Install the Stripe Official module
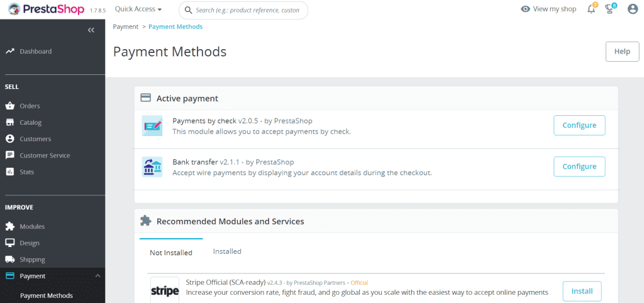This screenshot has height=303, width=644. point(582,291)
